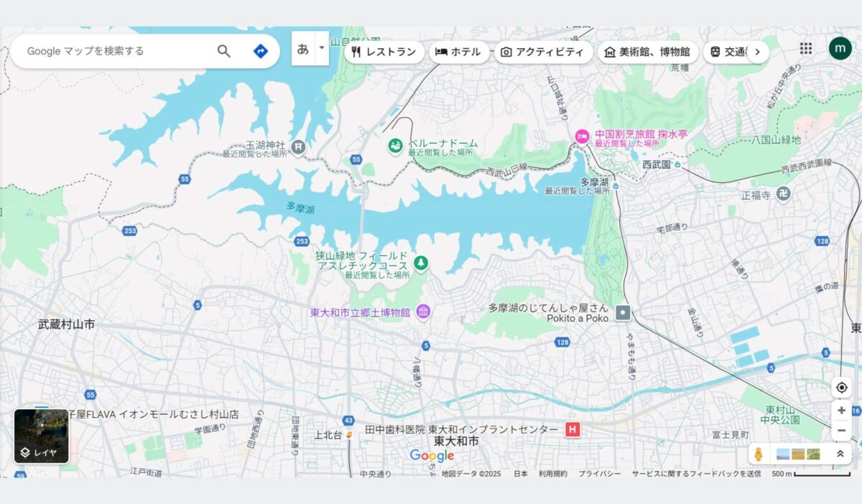862x504 pixels.
Task: Pick the Street View pegman
Action: pos(759,454)
